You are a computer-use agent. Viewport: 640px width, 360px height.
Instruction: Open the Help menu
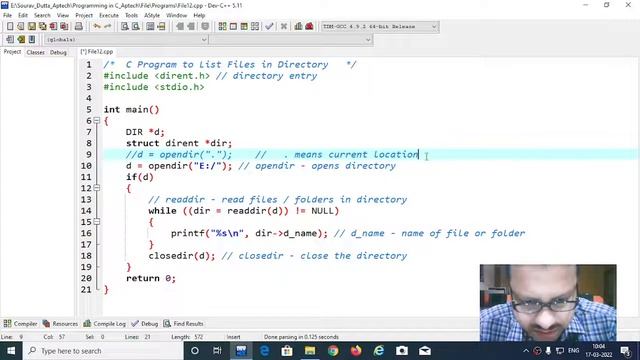[x=199, y=16]
